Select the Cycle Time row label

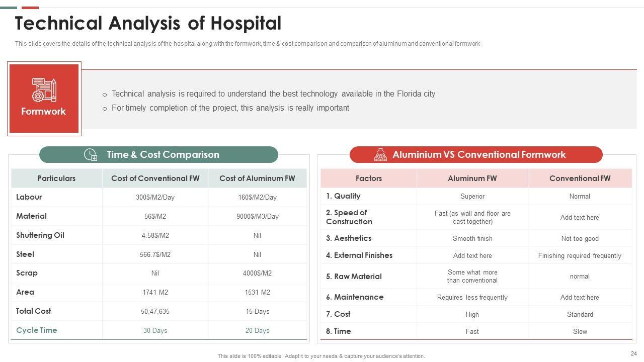pos(37,330)
